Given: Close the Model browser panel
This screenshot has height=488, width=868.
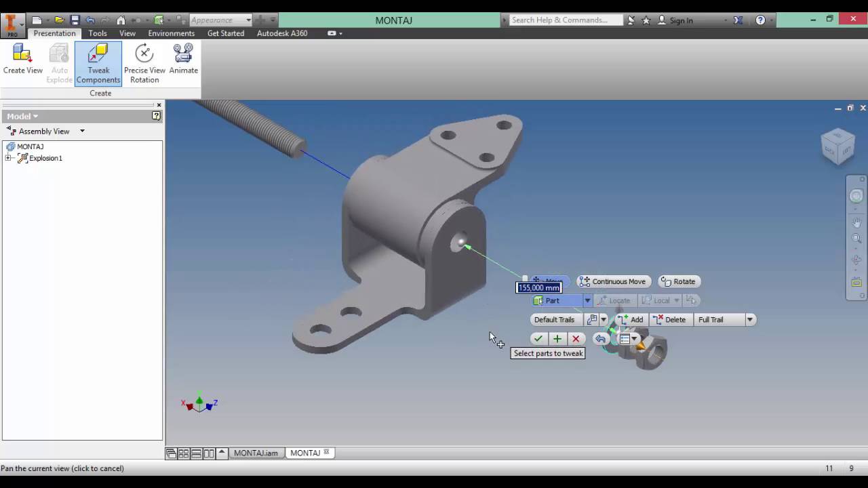Looking at the screenshot, I should (159, 105).
